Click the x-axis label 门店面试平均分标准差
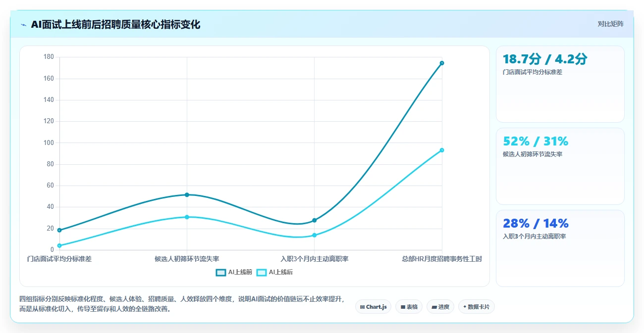 point(59,259)
